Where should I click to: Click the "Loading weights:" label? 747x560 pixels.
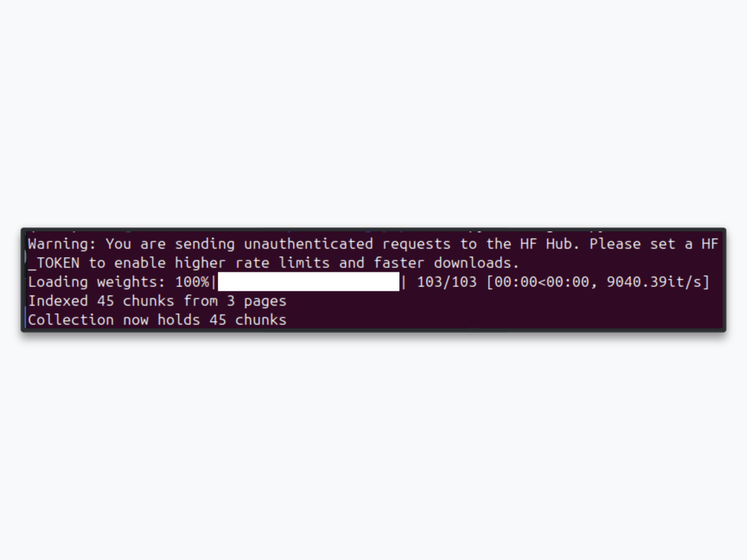click(x=97, y=282)
